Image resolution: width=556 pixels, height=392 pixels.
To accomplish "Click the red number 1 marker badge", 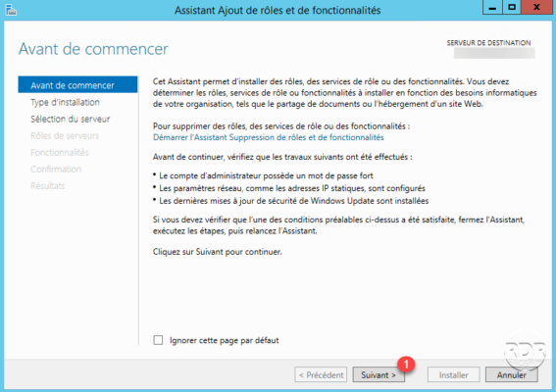I will coord(406,365).
